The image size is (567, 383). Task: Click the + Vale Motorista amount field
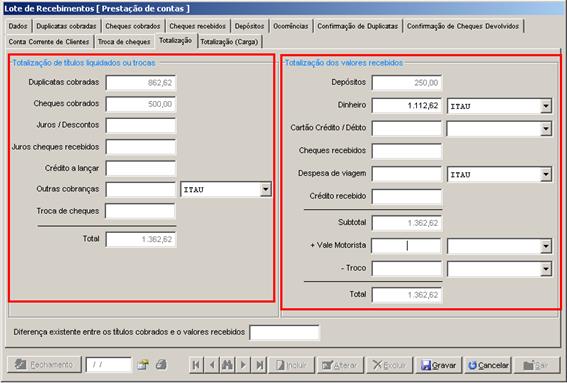(x=406, y=246)
